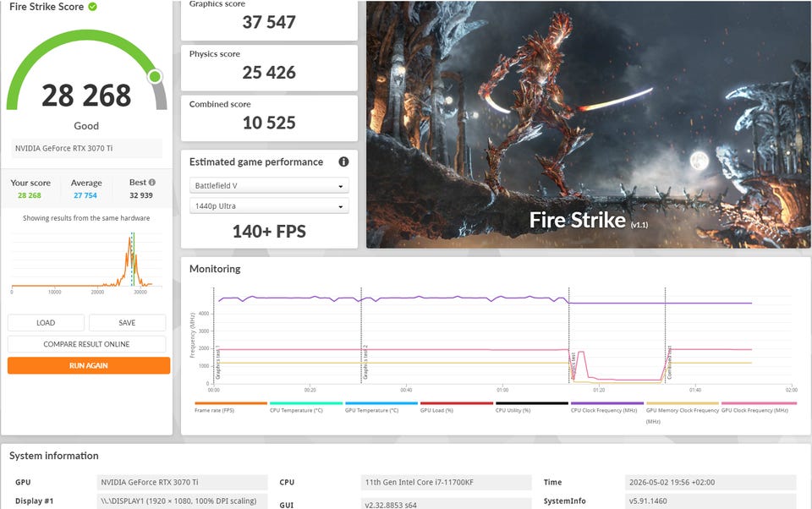Toggle the GPU Load (%) legend entry
812x509 pixels.
tap(456, 407)
